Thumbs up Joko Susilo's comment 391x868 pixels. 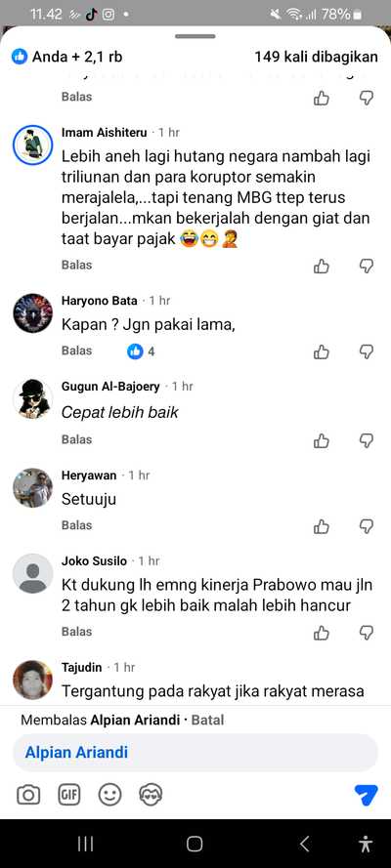(x=322, y=632)
